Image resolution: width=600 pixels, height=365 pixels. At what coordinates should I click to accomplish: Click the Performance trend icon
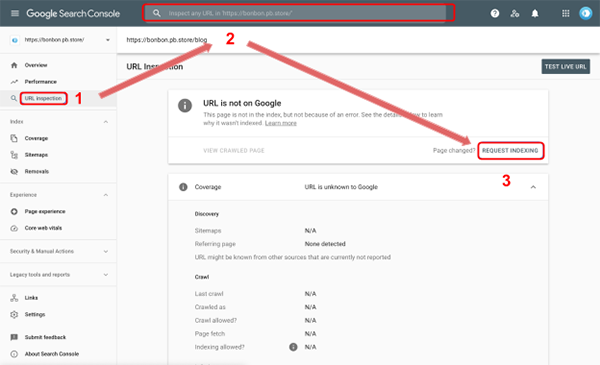point(14,81)
